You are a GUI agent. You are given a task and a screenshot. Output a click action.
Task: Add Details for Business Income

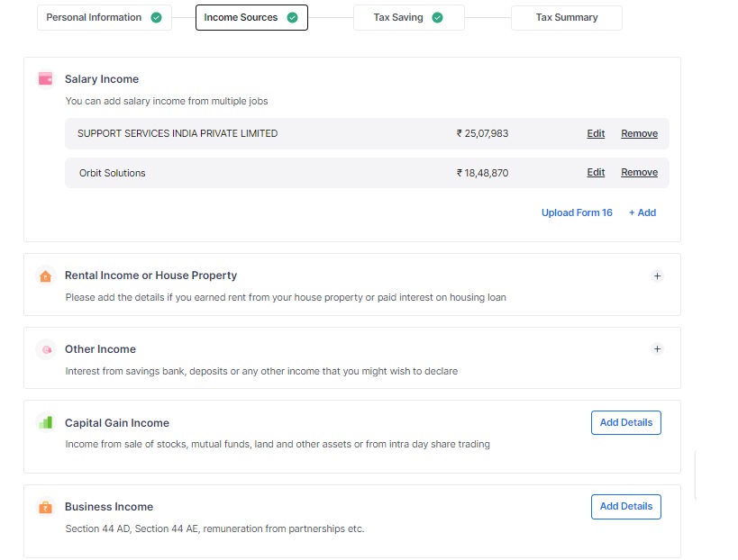click(625, 507)
